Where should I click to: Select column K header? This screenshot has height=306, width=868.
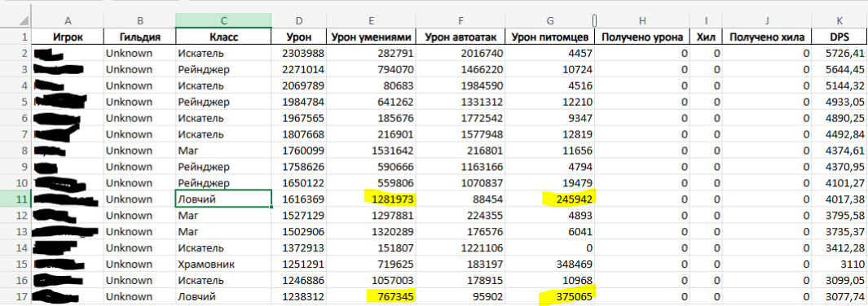pos(839,21)
